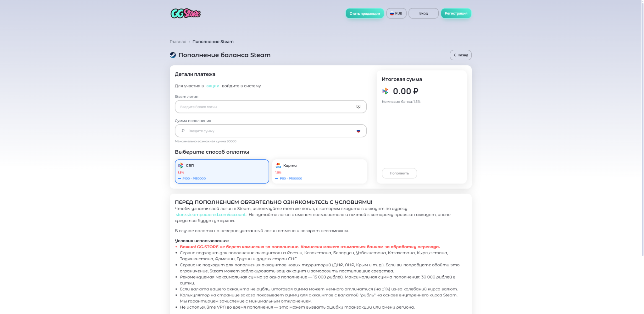Viewport: 644px width, 314px height.
Task: Focus the Steam логин input field
Action: tap(270, 107)
